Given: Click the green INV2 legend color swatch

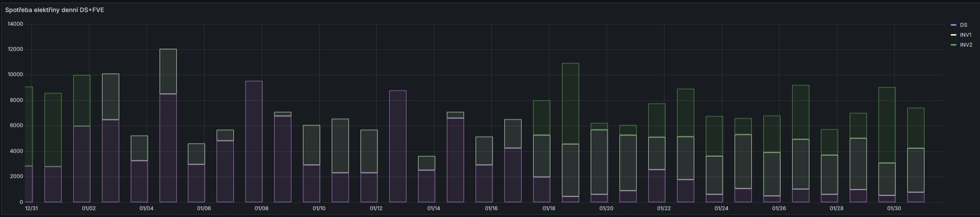Looking at the screenshot, I should [954, 45].
